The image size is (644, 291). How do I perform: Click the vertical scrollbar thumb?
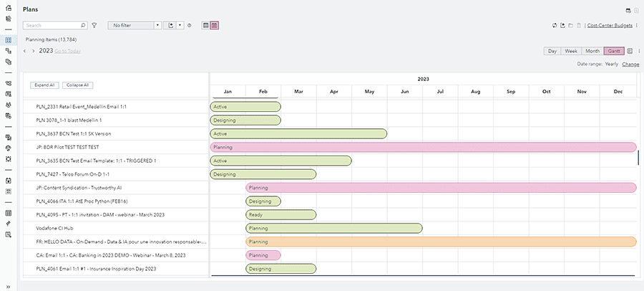[638, 157]
